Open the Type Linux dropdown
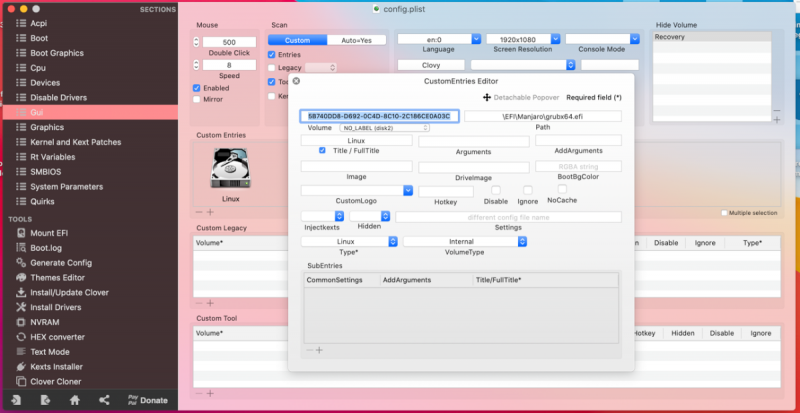Viewport: 800px width, 413px height. [x=349, y=241]
